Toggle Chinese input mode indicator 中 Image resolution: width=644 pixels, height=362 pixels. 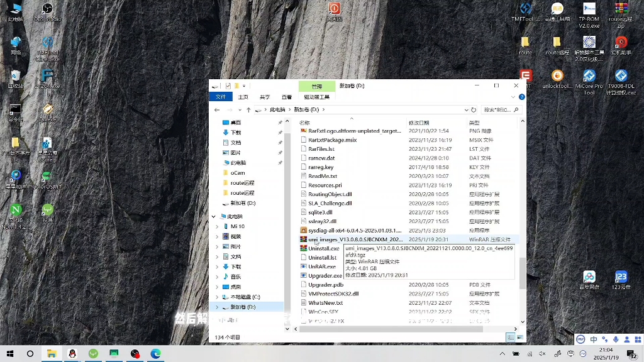point(594,339)
